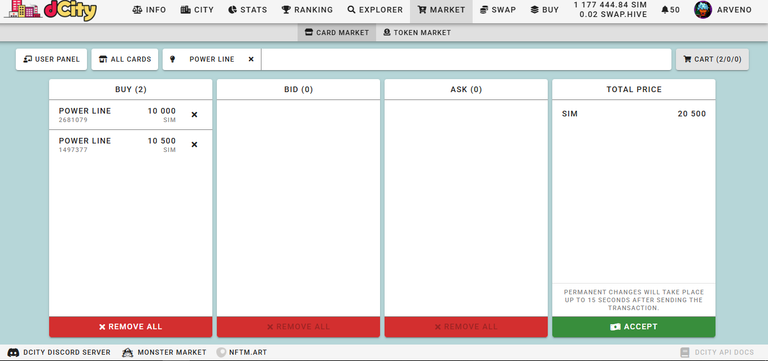Viewport: 768px width, 361px height.
Task: Open the Monster Market link
Action: click(164, 352)
